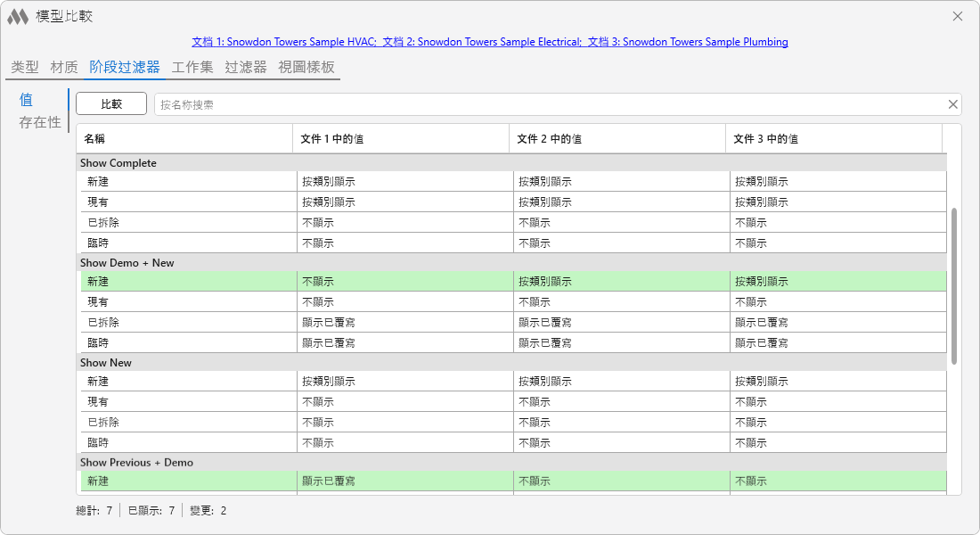Click the app logo in title bar
The height and width of the screenshot is (535, 980).
click(18, 16)
